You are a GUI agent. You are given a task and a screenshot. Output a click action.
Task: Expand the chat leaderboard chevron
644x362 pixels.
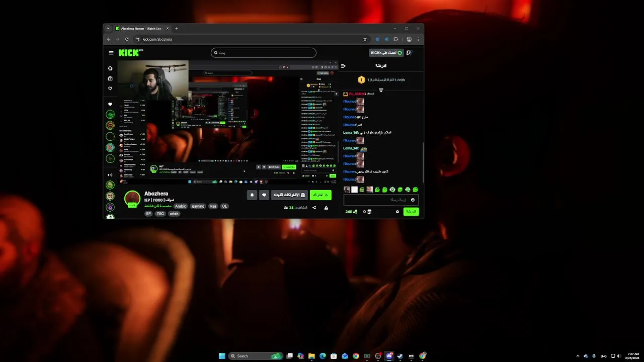click(381, 90)
